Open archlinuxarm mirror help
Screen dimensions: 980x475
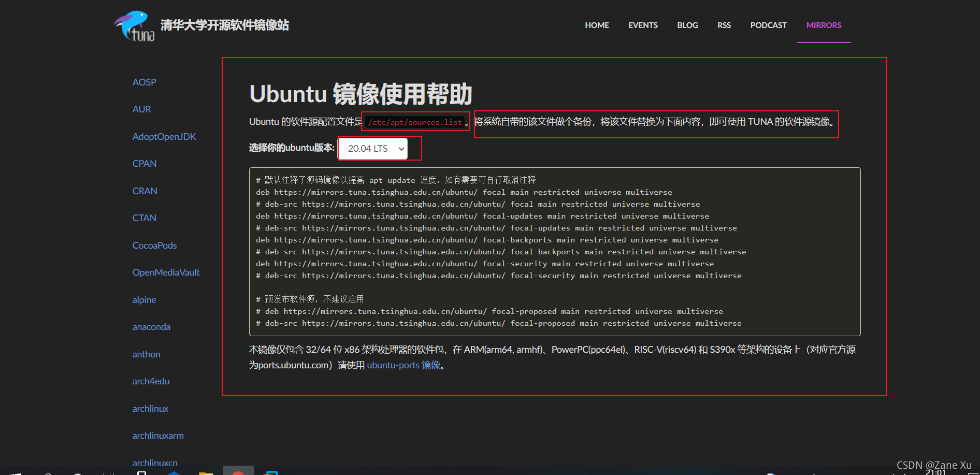(x=158, y=436)
